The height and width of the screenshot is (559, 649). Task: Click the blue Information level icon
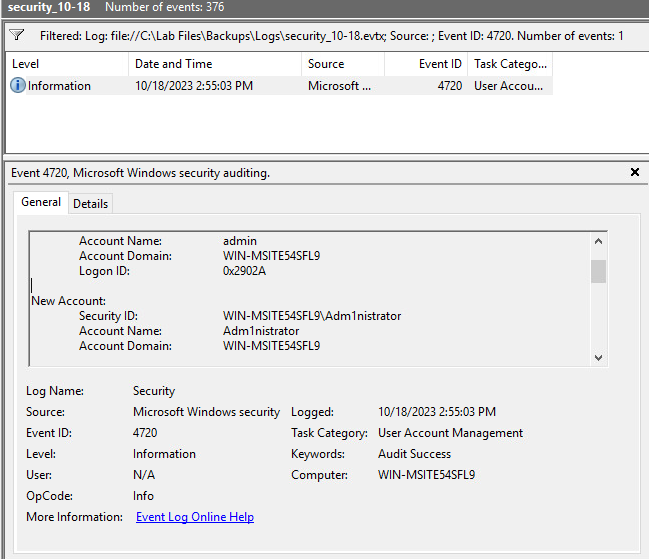tap(17, 85)
